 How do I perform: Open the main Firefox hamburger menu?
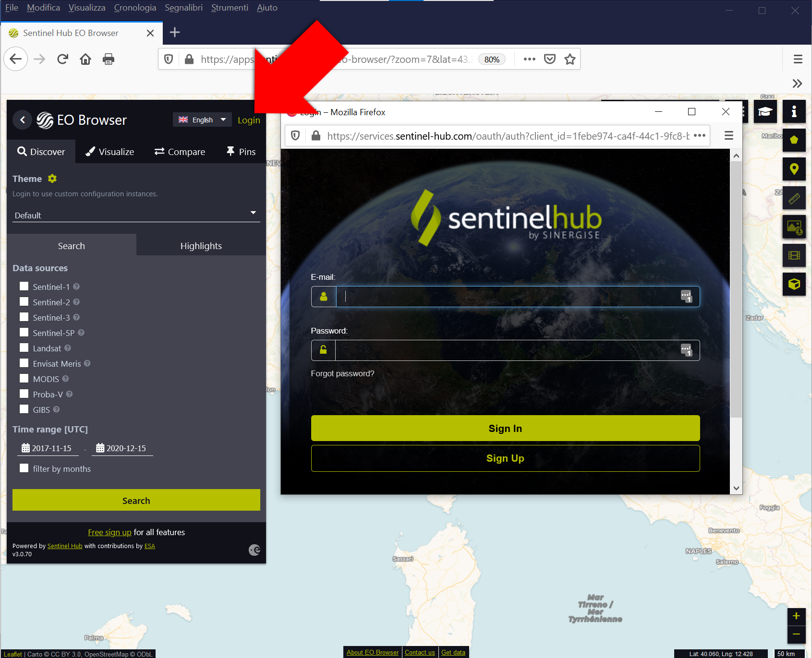tap(798, 59)
